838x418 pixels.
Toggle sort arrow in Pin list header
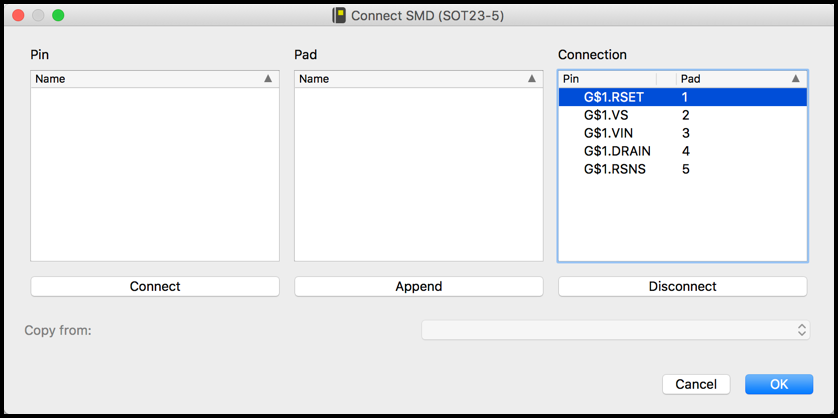coord(268,78)
